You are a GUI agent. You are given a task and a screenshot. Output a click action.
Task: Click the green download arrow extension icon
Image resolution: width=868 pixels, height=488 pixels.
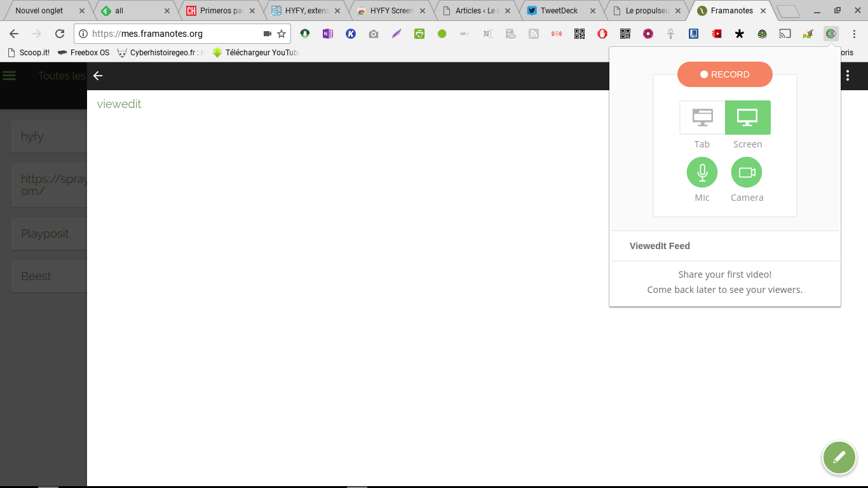tap(305, 34)
